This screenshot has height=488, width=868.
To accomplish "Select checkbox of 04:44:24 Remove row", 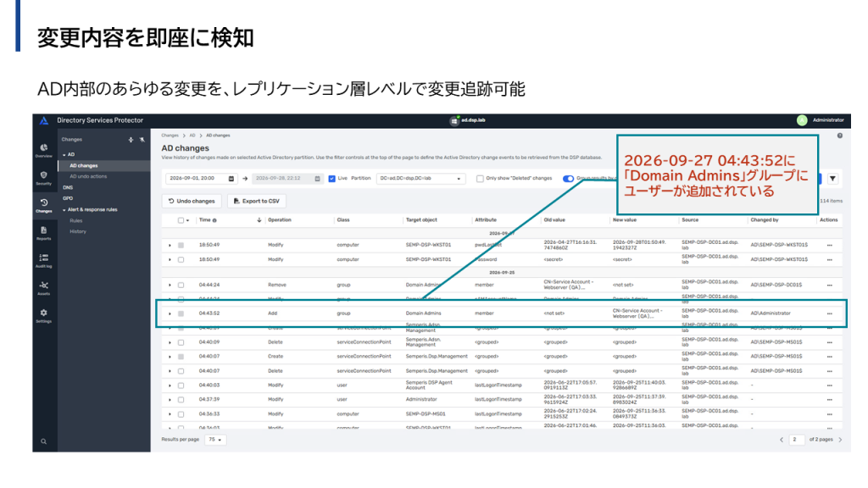I will click(x=181, y=285).
